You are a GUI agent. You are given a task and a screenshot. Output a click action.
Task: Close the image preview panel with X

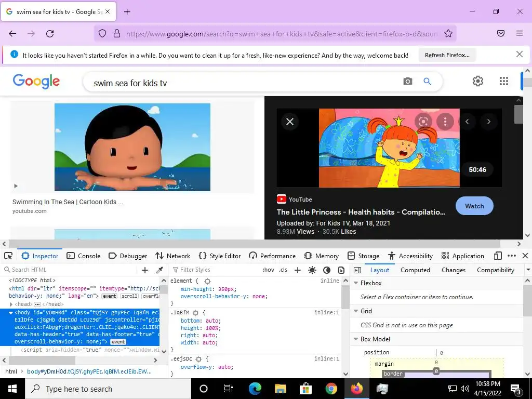pyautogui.click(x=290, y=122)
